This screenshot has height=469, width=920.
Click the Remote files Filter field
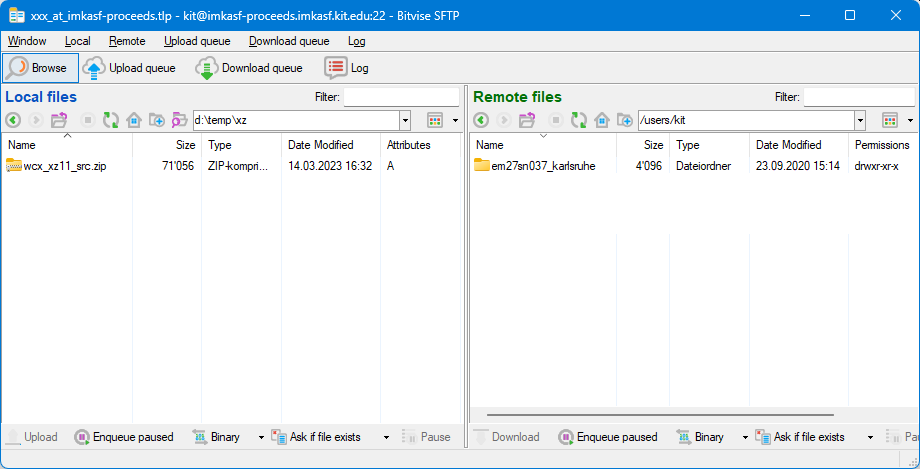pos(858,97)
